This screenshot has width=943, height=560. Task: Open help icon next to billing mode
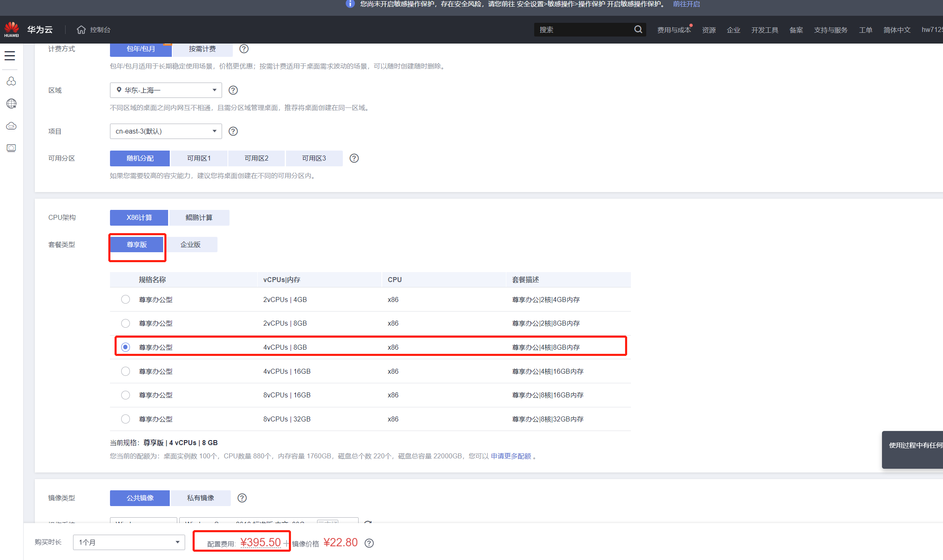click(x=244, y=49)
